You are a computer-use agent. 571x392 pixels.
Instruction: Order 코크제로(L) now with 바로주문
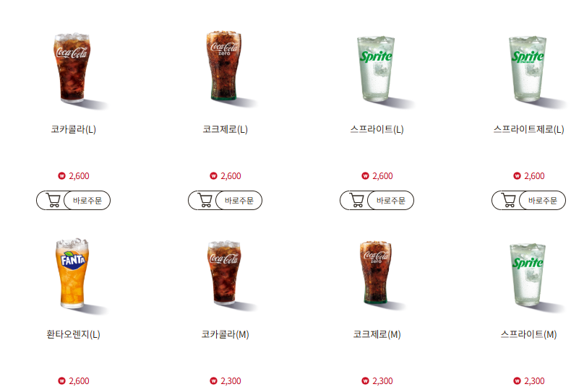(239, 201)
